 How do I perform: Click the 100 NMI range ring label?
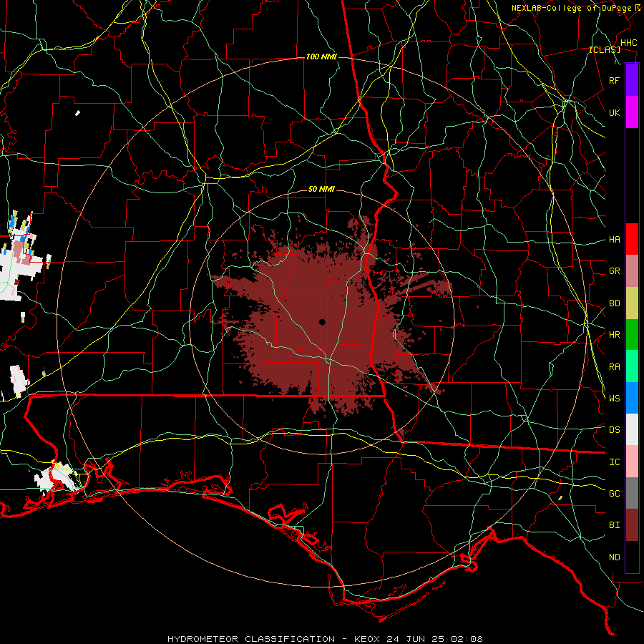click(321, 57)
